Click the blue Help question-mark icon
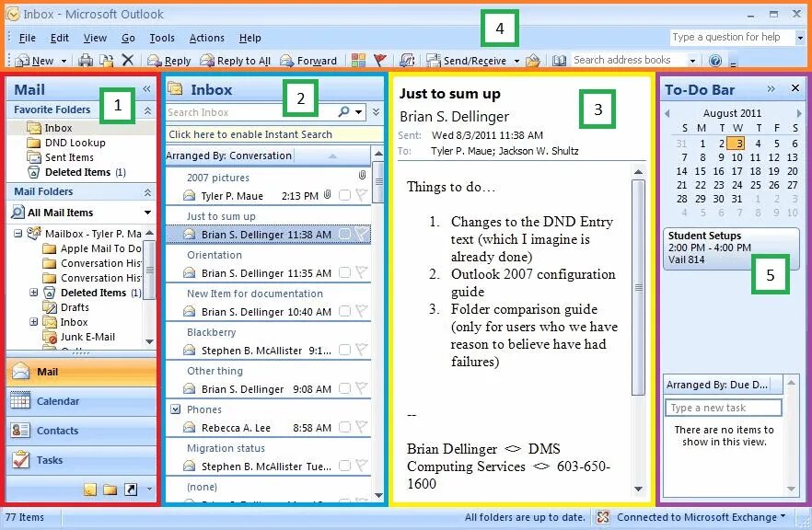The width and height of the screenshot is (812, 530). coord(715,61)
